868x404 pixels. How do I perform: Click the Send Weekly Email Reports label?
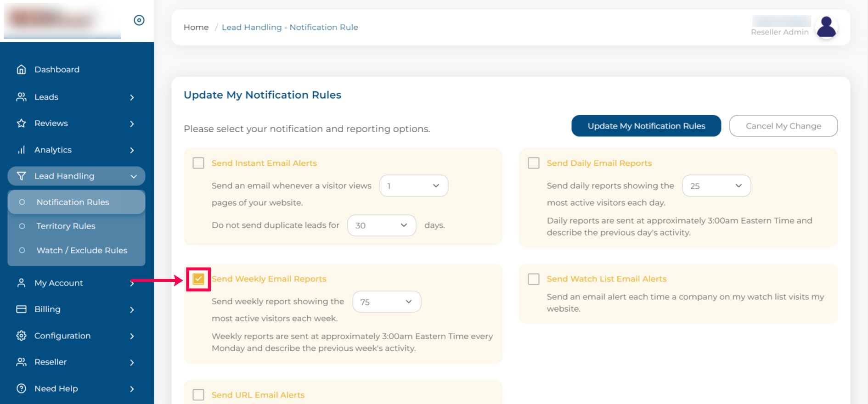269,279
